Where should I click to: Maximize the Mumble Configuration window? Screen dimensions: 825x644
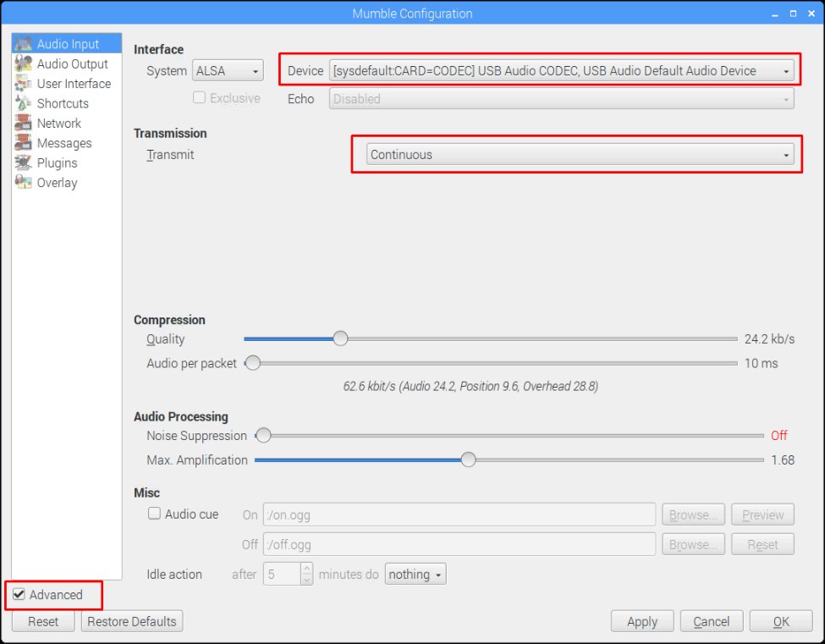793,14
